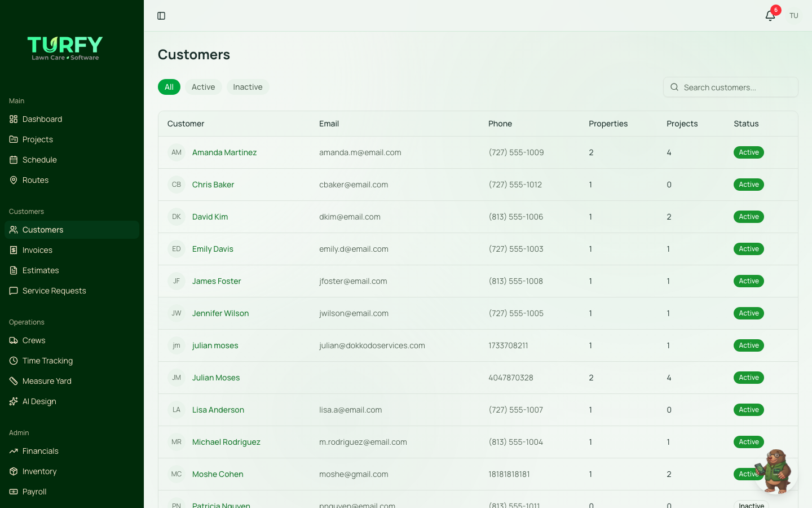Click the Service Requests chat icon
The height and width of the screenshot is (508, 812).
point(14,291)
